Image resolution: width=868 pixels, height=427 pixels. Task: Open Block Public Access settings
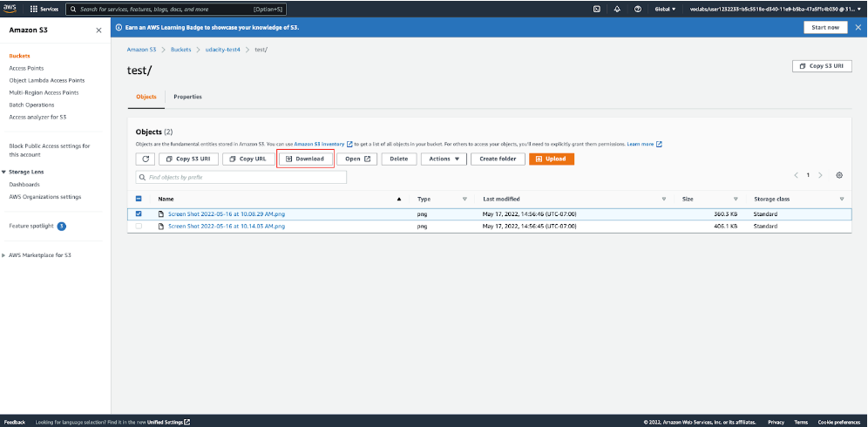coord(50,150)
